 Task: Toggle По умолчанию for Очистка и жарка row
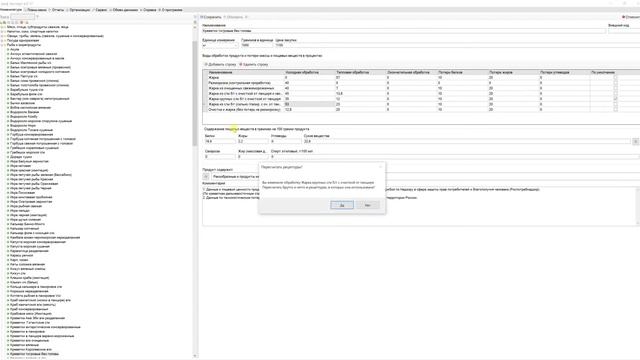click(615, 109)
